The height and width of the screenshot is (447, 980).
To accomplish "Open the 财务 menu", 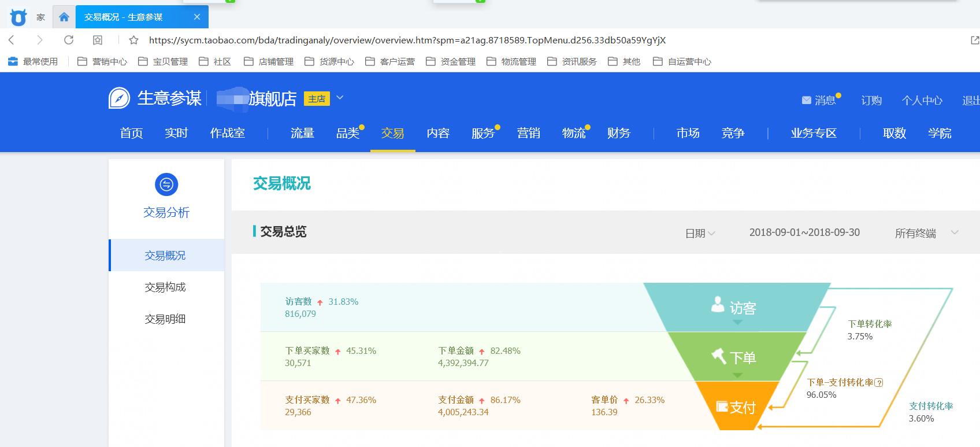I will pyautogui.click(x=619, y=133).
